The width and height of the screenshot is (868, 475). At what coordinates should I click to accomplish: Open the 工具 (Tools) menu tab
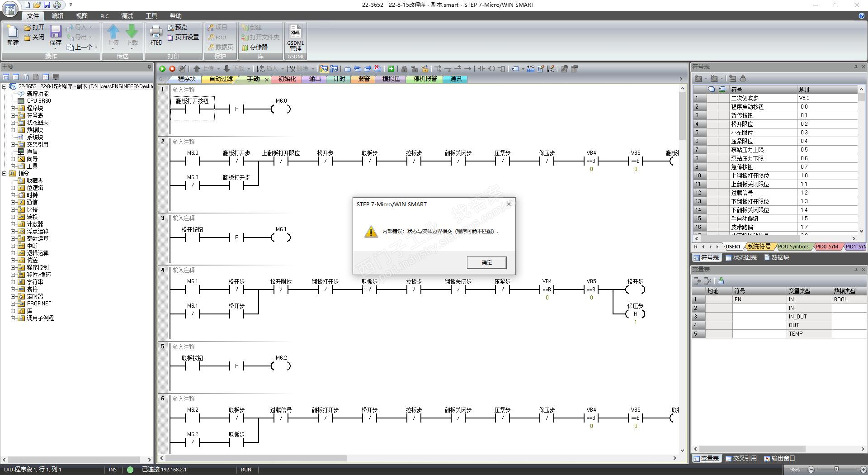(x=151, y=16)
